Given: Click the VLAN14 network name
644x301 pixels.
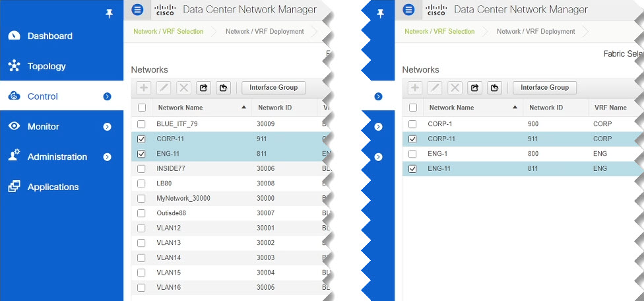Looking at the screenshot, I should tap(168, 258).
